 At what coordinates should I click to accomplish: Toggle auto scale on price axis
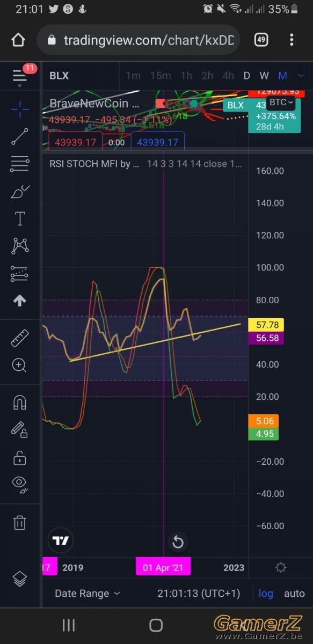pyautogui.click(x=294, y=594)
